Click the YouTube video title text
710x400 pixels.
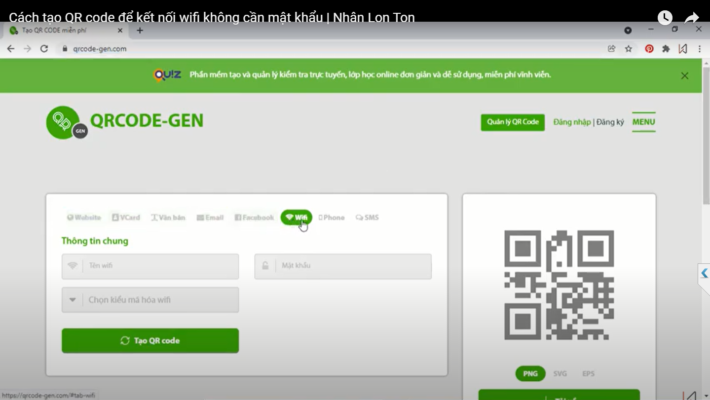(x=211, y=17)
